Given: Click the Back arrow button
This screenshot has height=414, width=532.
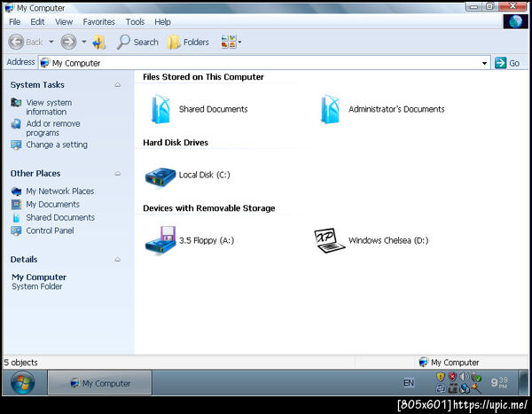Looking at the screenshot, I should (x=16, y=42).
